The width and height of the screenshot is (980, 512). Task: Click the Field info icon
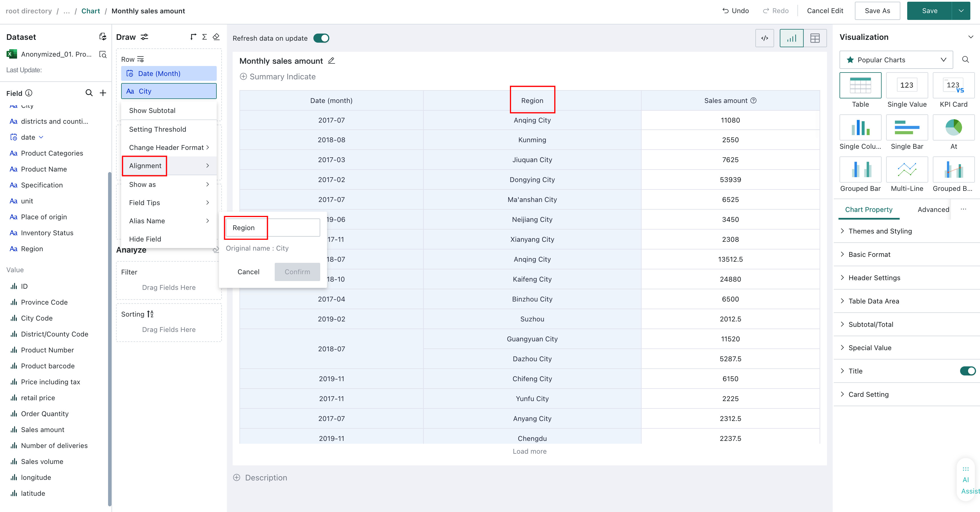pyautogui.click(x=29, y=93)
